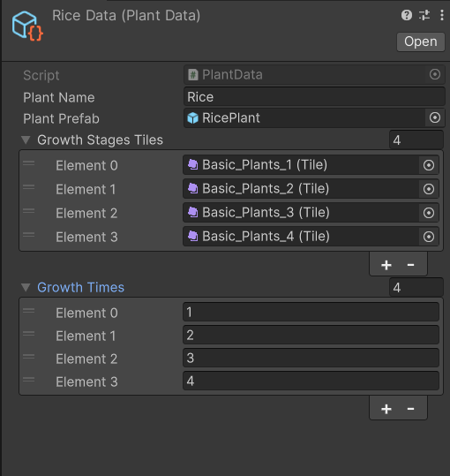The width and height of the screenshot is (450, 476).
Task: Remove an element from Growth Stages Tiles
Action: tap(410, 265)
